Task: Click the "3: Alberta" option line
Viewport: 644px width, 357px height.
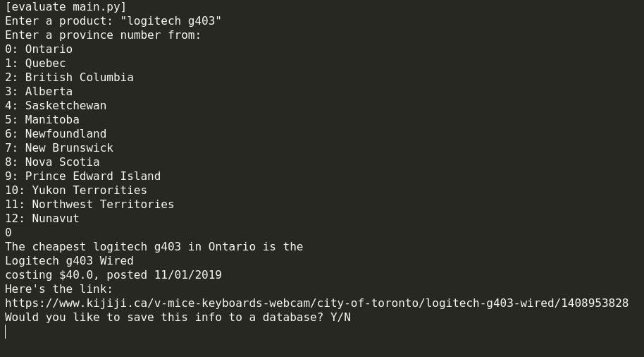Action: 39,92
